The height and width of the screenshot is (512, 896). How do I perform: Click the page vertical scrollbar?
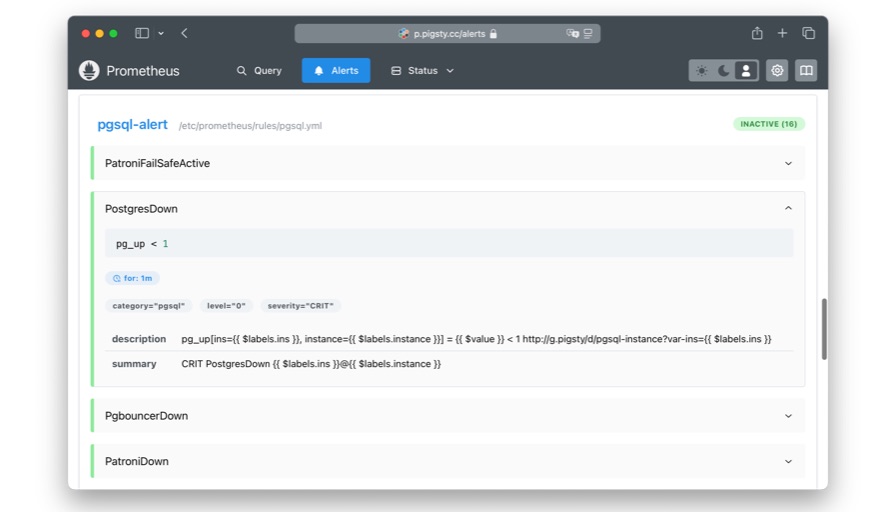tap(824, 328)
